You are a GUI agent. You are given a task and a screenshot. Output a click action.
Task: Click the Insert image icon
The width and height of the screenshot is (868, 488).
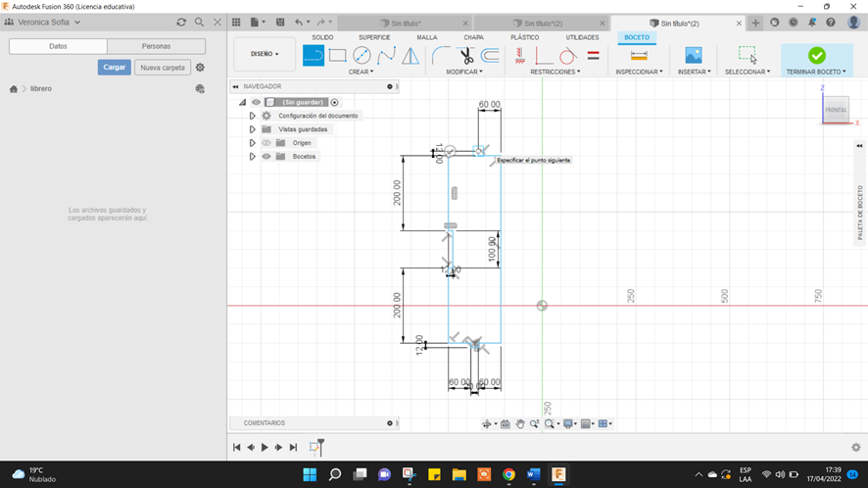click(x=694, y=56)
